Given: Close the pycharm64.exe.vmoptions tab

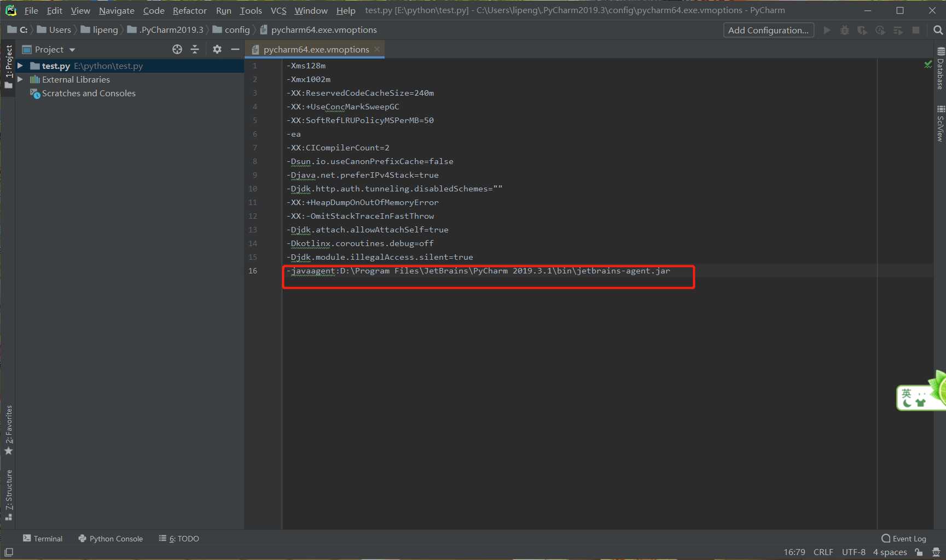Looking at the screenshot, I should click(x=377, y=49).
